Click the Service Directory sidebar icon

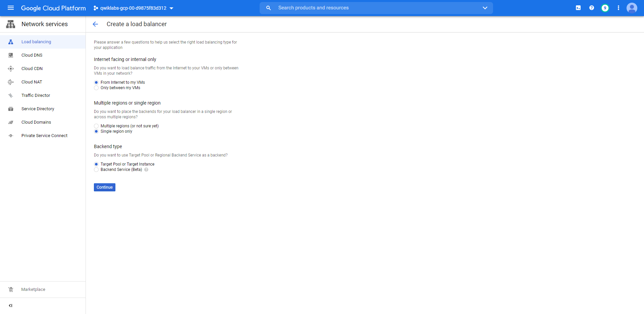11,109
